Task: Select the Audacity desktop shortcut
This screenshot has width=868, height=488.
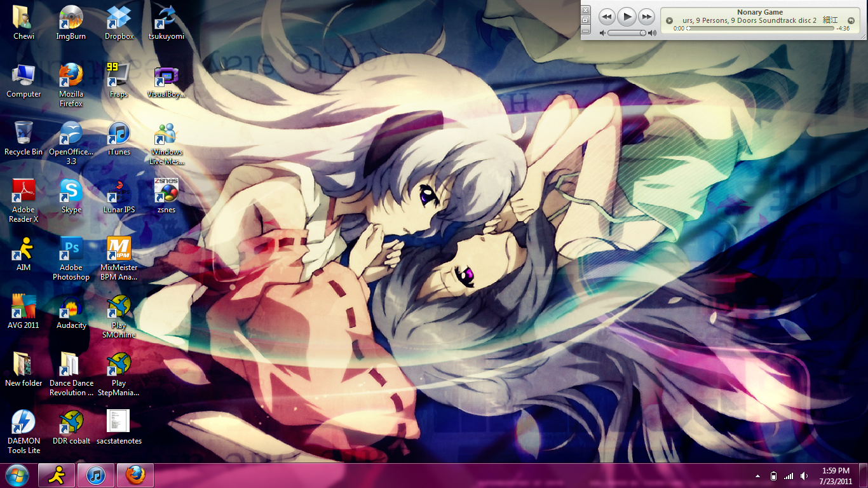Action: tap(71, 312)
